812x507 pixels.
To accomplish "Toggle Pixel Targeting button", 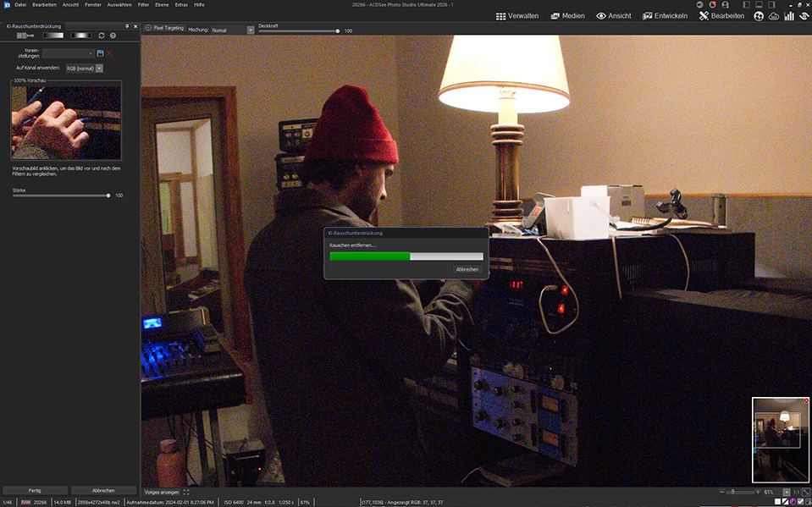I will click(164, 29).
